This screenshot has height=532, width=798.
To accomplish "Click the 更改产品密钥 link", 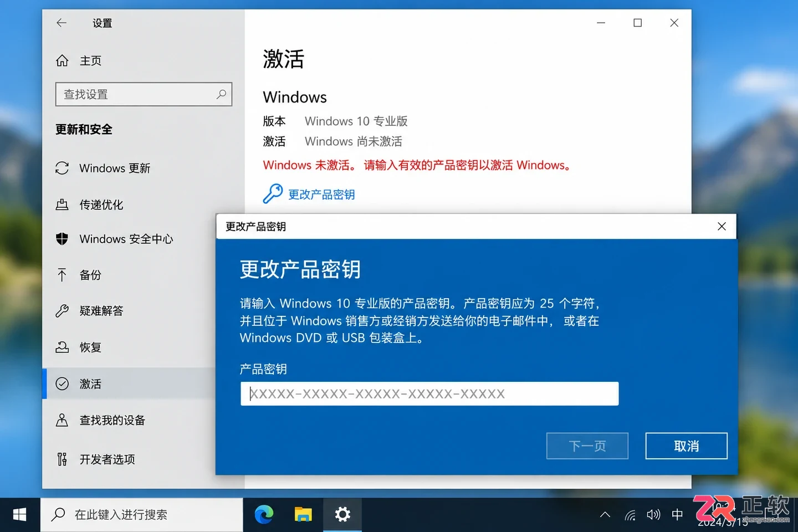I will (321, 195).
